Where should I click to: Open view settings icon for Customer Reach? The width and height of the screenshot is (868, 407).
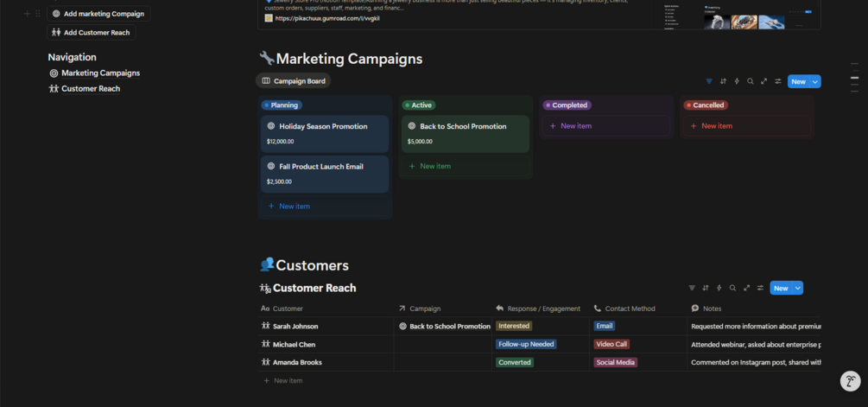[760, 288]
